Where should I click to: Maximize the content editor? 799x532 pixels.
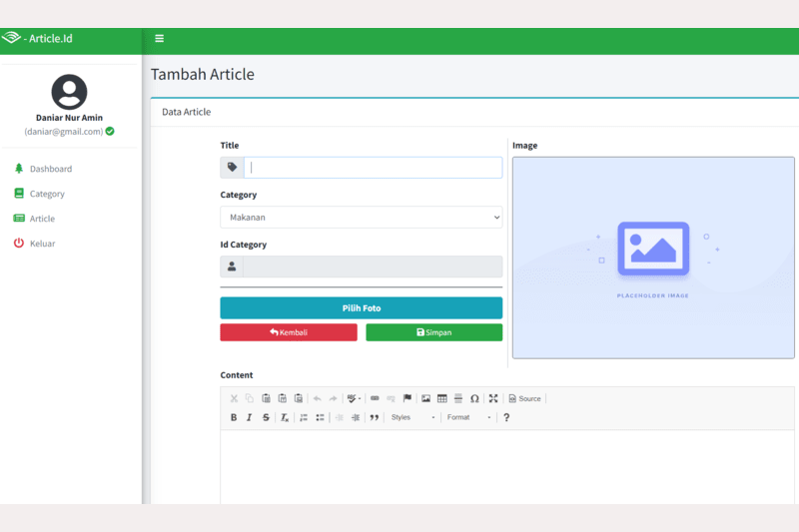493,398
